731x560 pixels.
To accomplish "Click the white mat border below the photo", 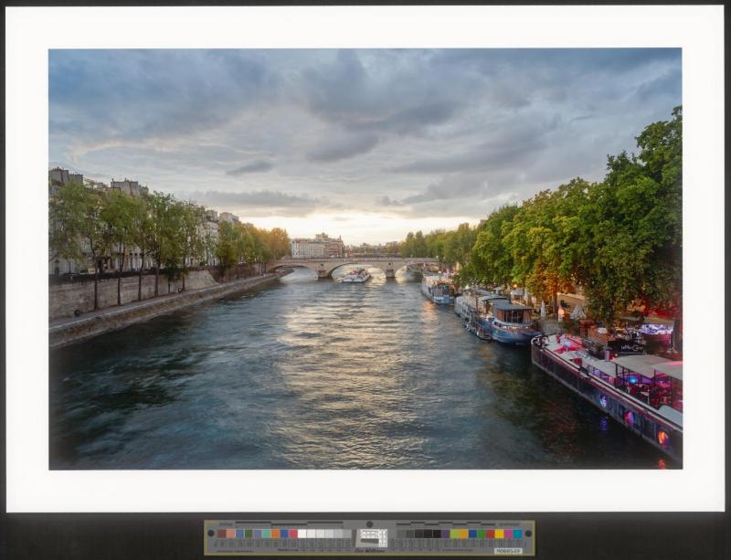I will click(365, 489).
